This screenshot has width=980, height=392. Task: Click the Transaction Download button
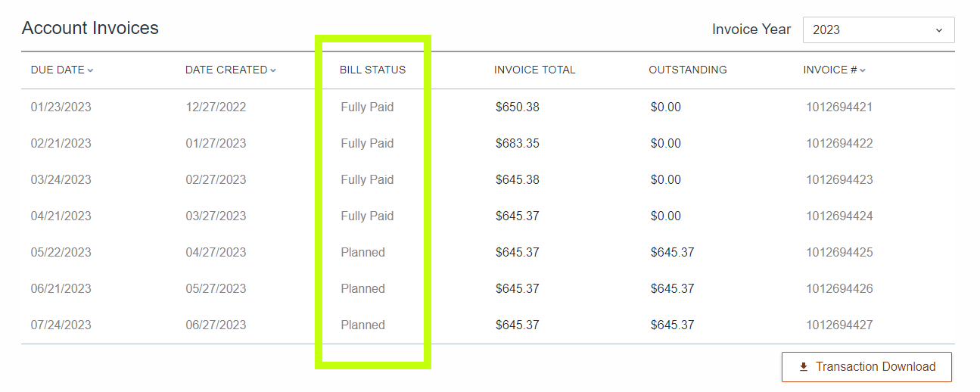tap(866, 367)
